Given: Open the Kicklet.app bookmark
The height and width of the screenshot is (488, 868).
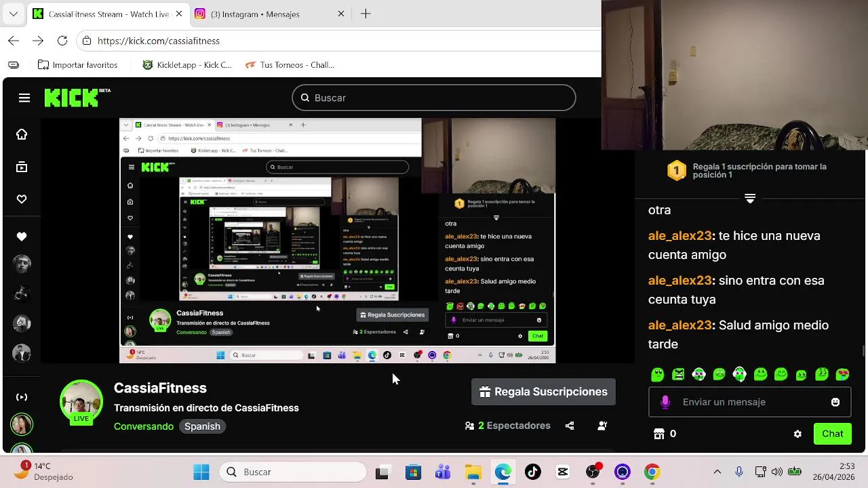Looking at the screenshot, I should pyautogui.click(x=187, y=65).
